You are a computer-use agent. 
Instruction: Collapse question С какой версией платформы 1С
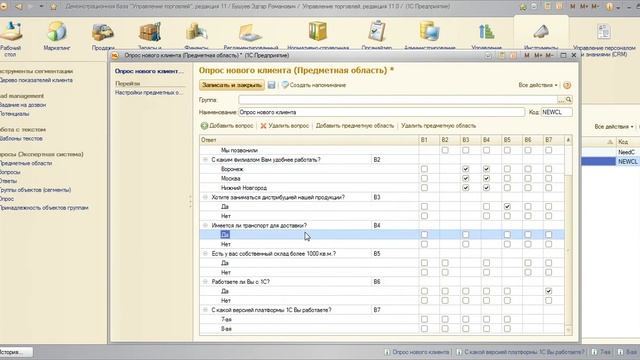(205, 310)
